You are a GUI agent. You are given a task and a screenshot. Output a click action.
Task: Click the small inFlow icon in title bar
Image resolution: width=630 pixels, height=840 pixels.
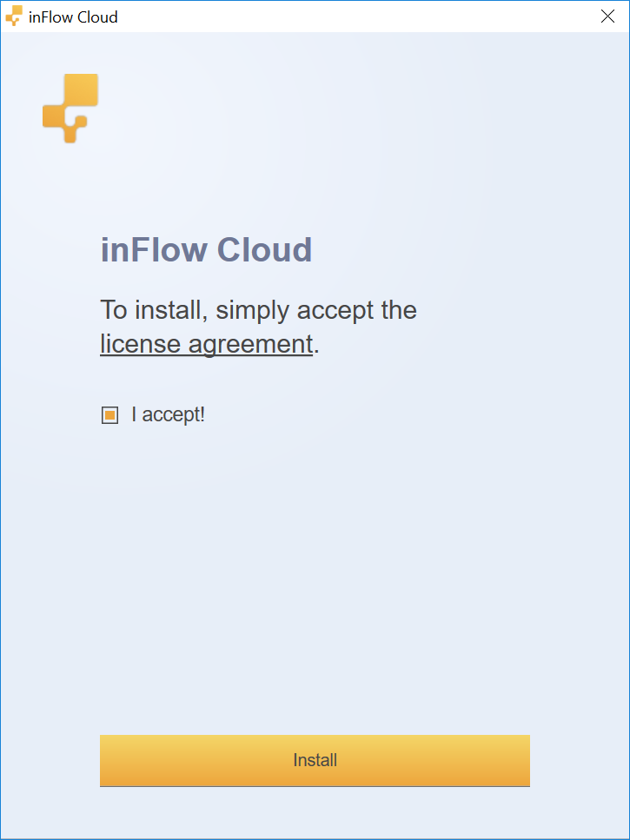[14, 17]
